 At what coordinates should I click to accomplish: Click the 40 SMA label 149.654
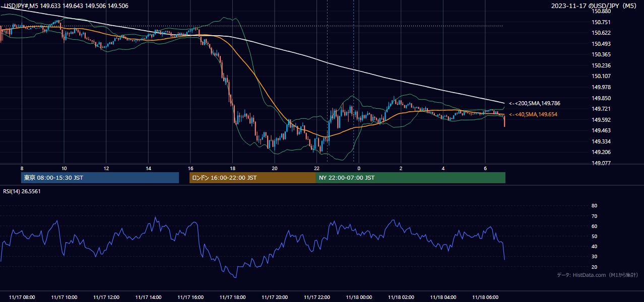[533, 115]
